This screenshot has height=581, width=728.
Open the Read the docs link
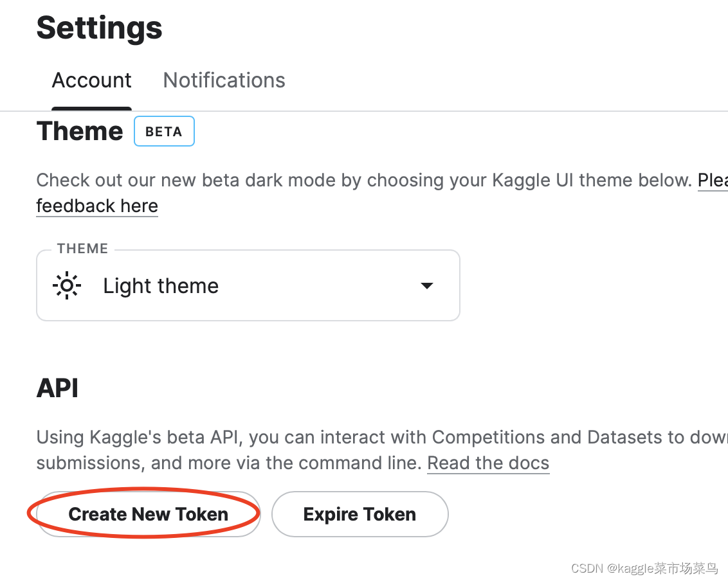488,463
